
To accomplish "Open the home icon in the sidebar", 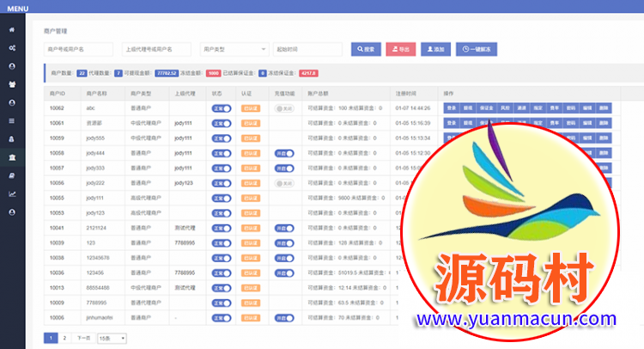I will point(12,29).
